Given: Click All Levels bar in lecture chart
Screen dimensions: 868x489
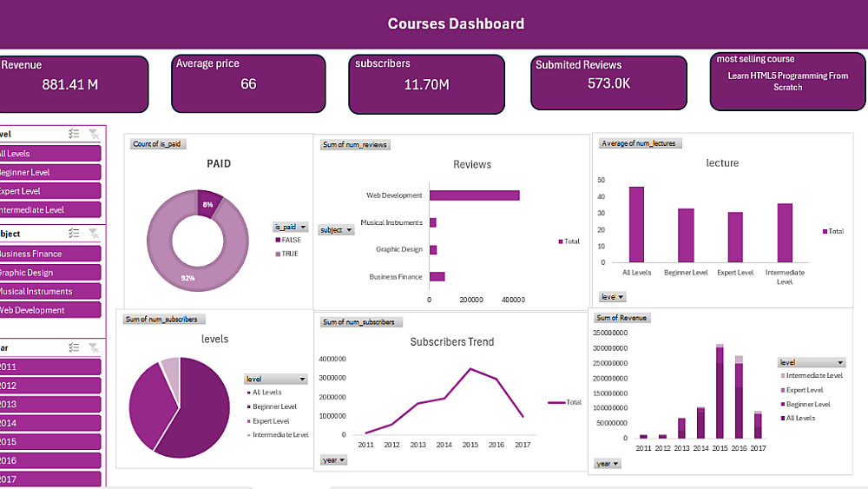Looking at the screenshot, I should click(636, 224).
